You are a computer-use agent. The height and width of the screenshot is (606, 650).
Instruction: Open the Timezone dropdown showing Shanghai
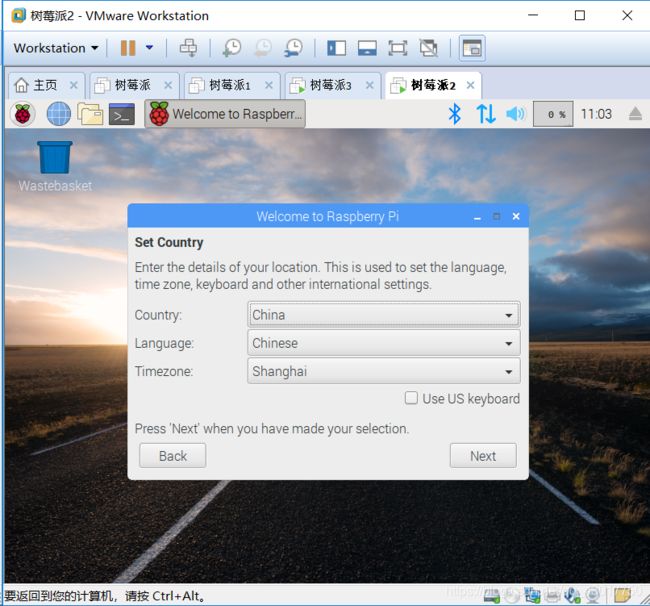coord(383,371)
